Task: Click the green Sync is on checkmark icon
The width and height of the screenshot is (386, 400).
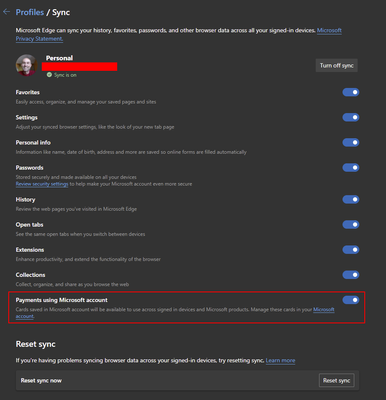Action: (49, 75)
